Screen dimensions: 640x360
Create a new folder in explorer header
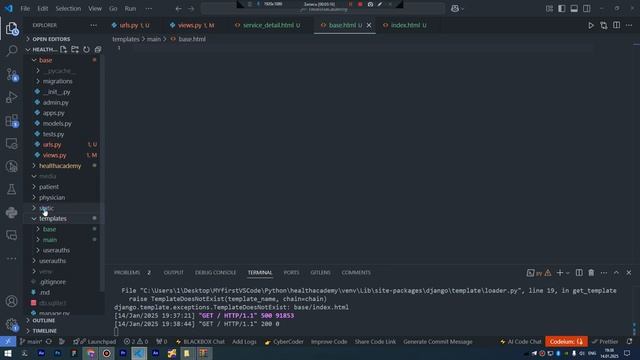point(75,49)
